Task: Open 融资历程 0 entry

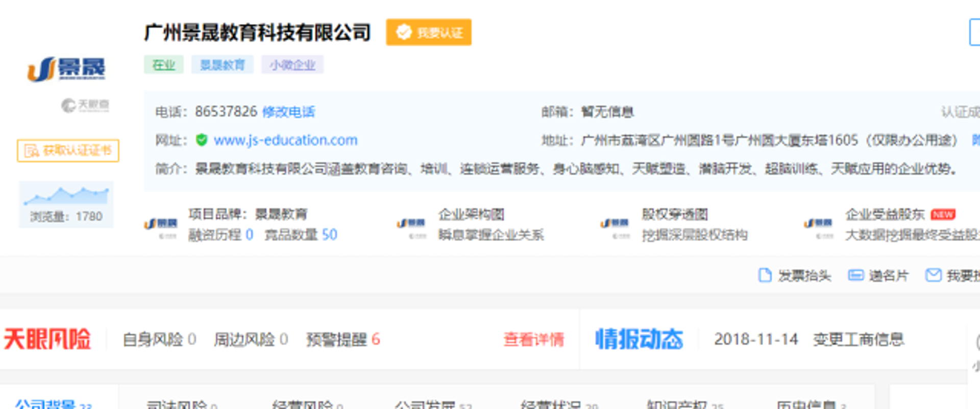Action: (x=220, y=235)
